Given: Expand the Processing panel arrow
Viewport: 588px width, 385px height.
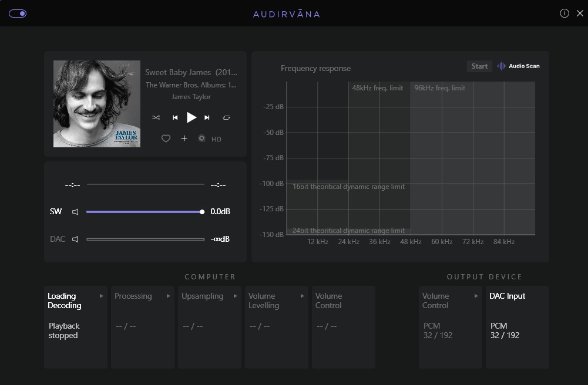Looking at the screenshot, I should point(169,296).
